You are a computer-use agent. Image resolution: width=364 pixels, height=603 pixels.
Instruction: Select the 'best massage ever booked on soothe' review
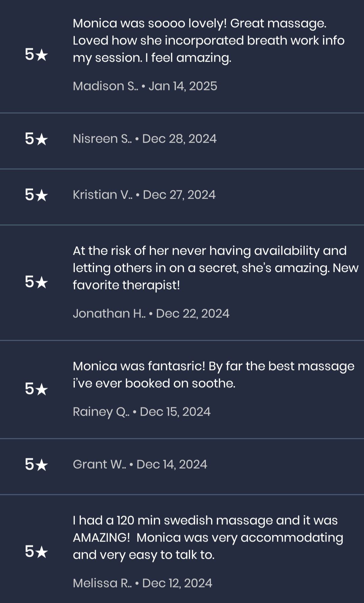(x=213, y=375)
